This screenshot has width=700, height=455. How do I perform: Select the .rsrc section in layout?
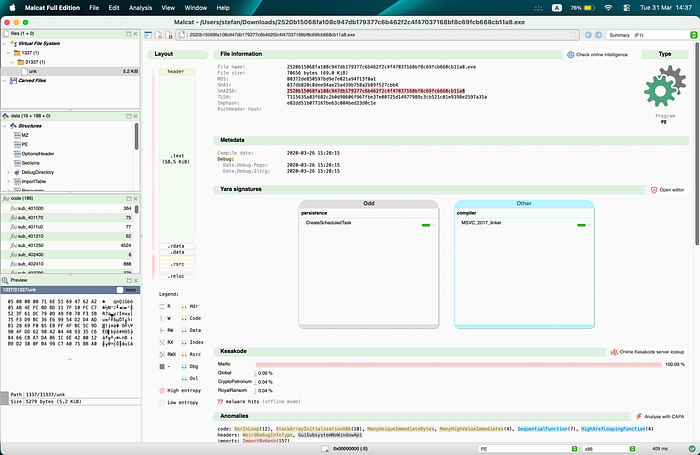(177, 264)
